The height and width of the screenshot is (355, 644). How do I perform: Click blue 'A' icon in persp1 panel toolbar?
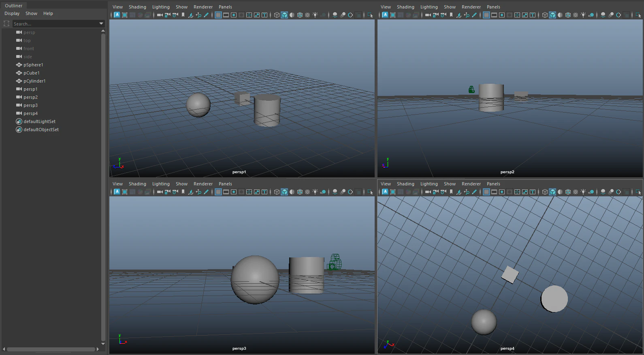(x=117, y=15)
